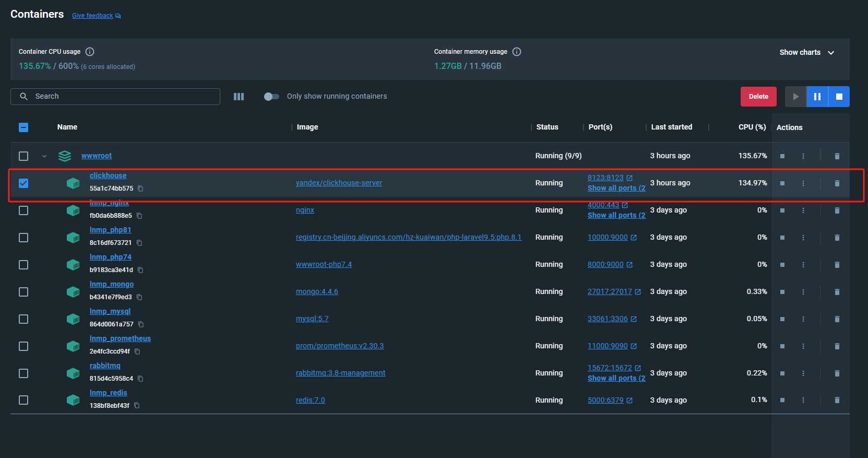
Task: Check the lnmp_php74 container checkbox
Action: pyautogui.click(x=23, y=265)
